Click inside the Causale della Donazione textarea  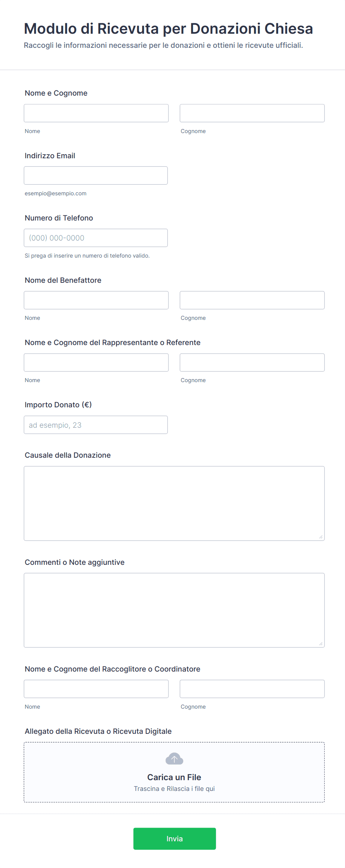pyautogui.click(x=174, y=503)
